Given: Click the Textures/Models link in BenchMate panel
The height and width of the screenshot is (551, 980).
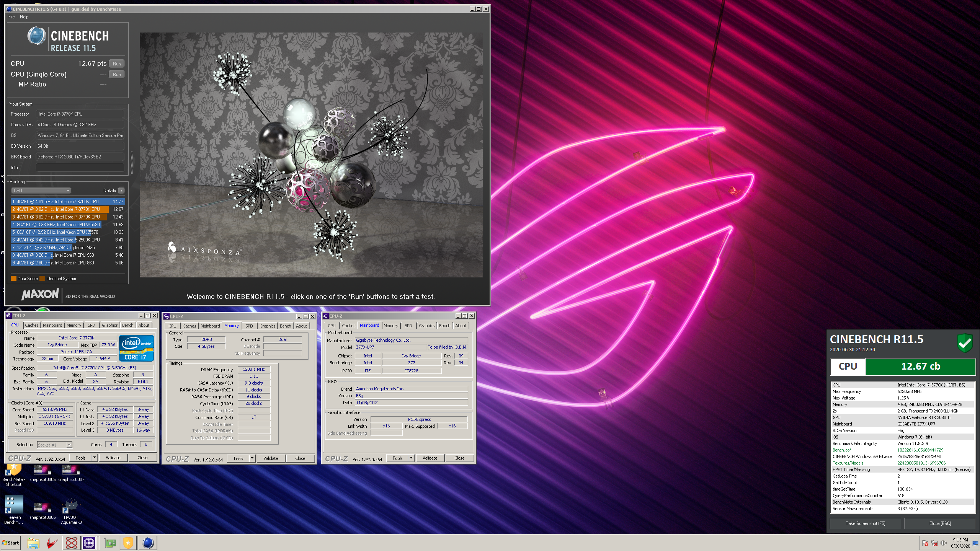Looking at the screenshot, I should [848, 463].
